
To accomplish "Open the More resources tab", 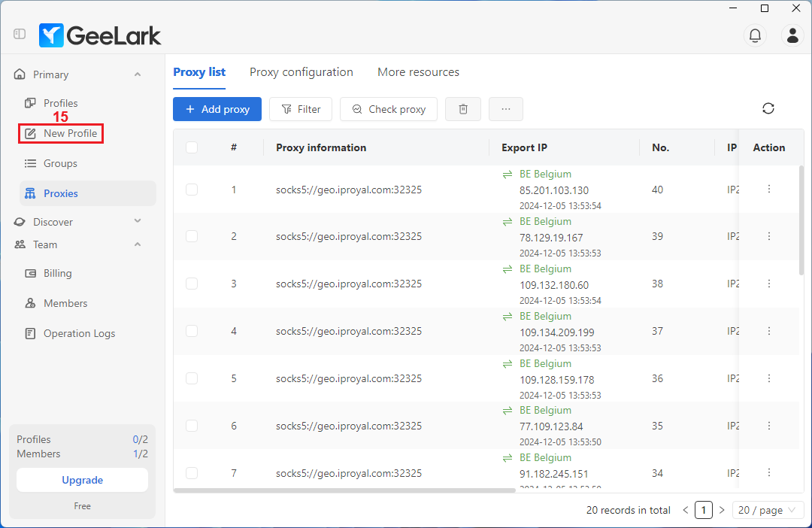I will click(x=418, y=72).
